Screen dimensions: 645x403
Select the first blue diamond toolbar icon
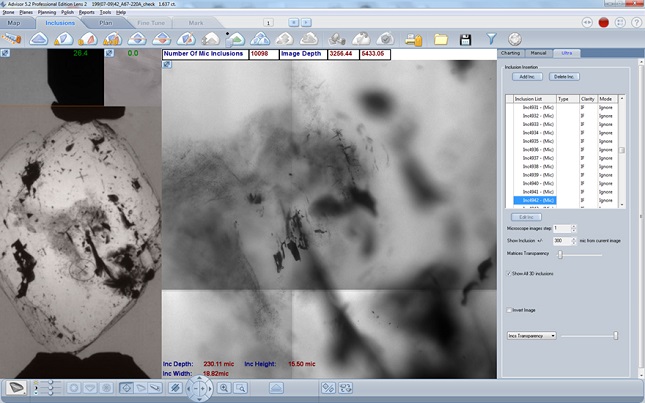pos(39,39)
